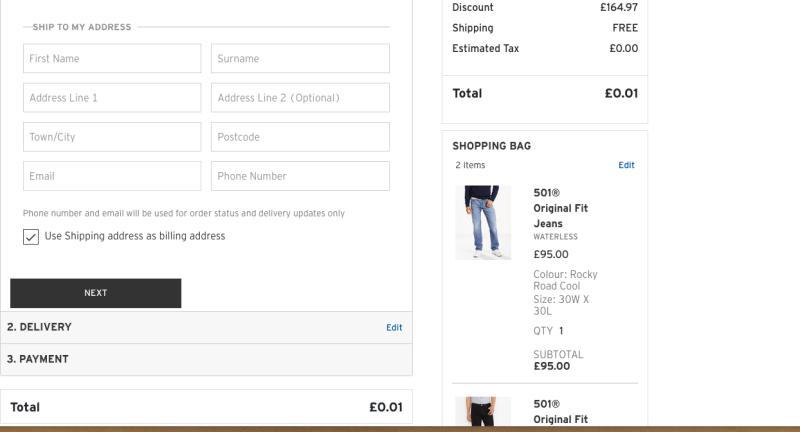Select the Address Line 2 optional field
The width and height of the screenshot is (800, 432).
pos(300,98)
